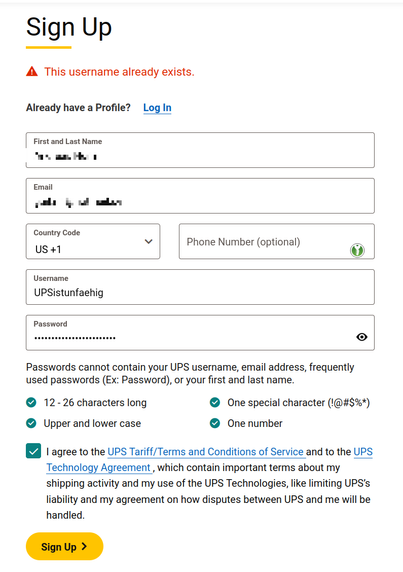The height and width of the screenshot is (572, 403).
Task: Click the checkmark beside 12 - 26 characters long
Action: [x=31, y=402]
